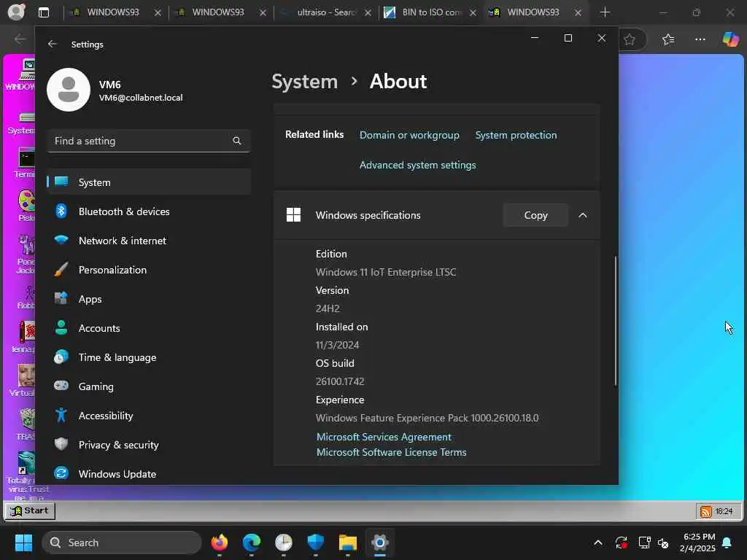
Task: Open Accounts settings
Action: (x=149, y=328)
